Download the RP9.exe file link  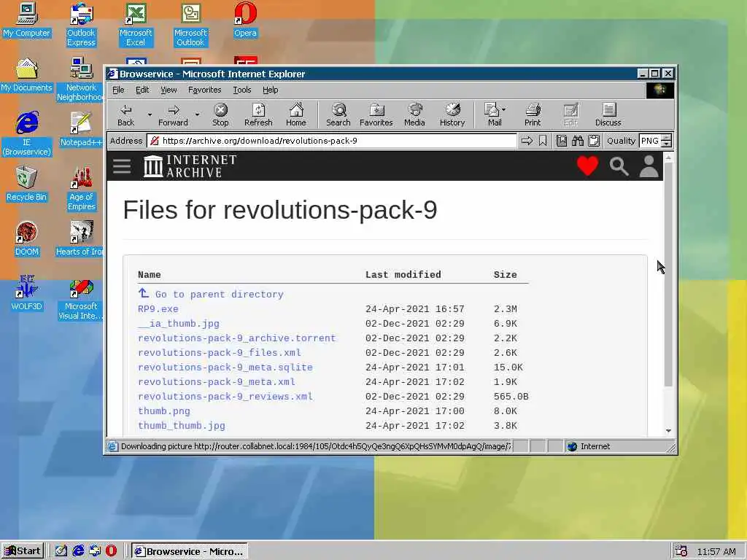tap(158, 309)
